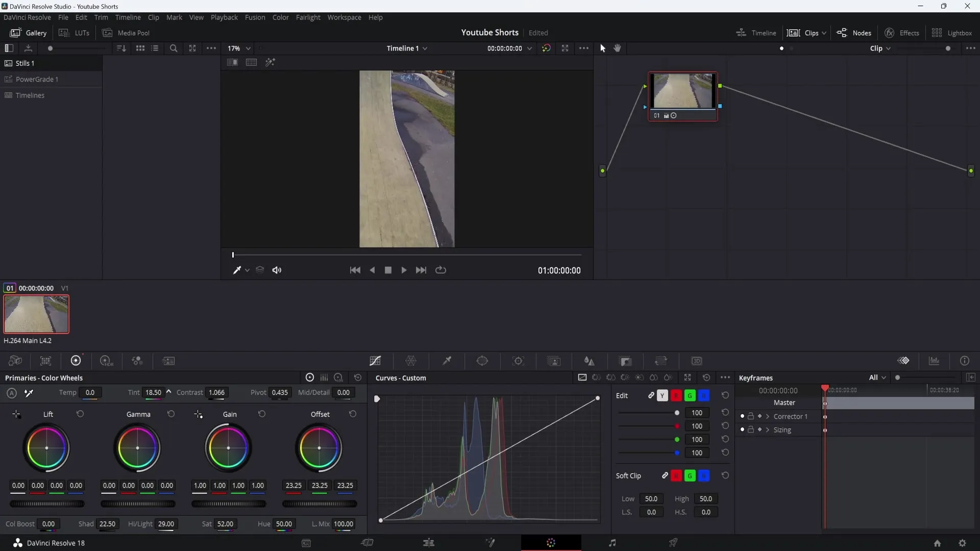
Task: Select the Fusion menu item
Action: pos(254,17)
